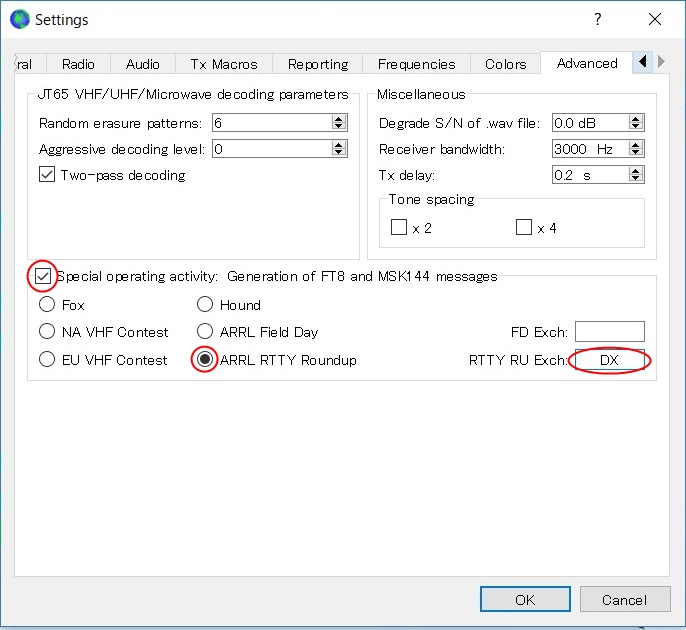
Task: Toggle Special operating activity checkbox
Action: tap(43, 276)
